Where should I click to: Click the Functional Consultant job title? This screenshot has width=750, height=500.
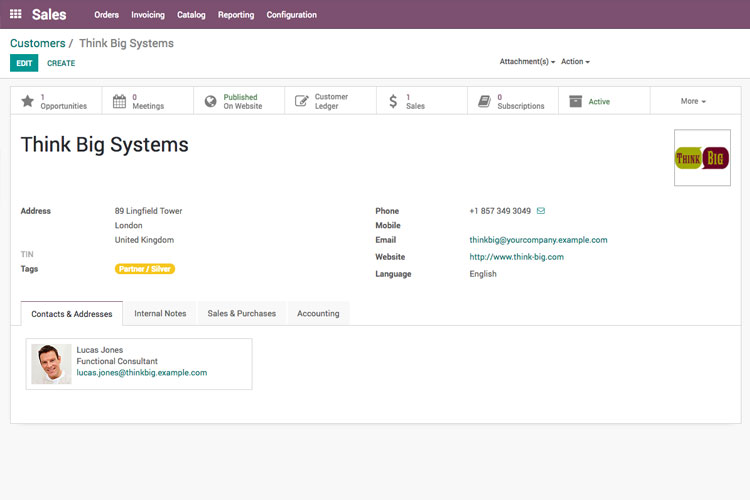point(117,361)
